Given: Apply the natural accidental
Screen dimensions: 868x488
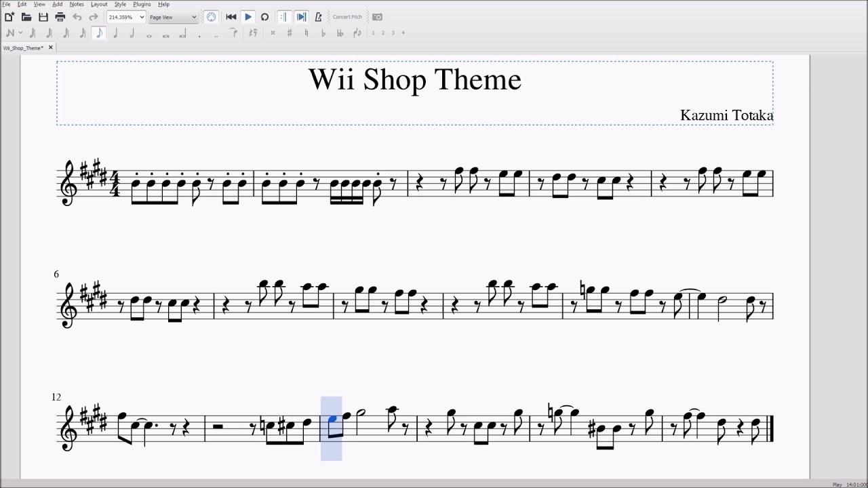Looking at the screenshot, I should click(307, 33).
